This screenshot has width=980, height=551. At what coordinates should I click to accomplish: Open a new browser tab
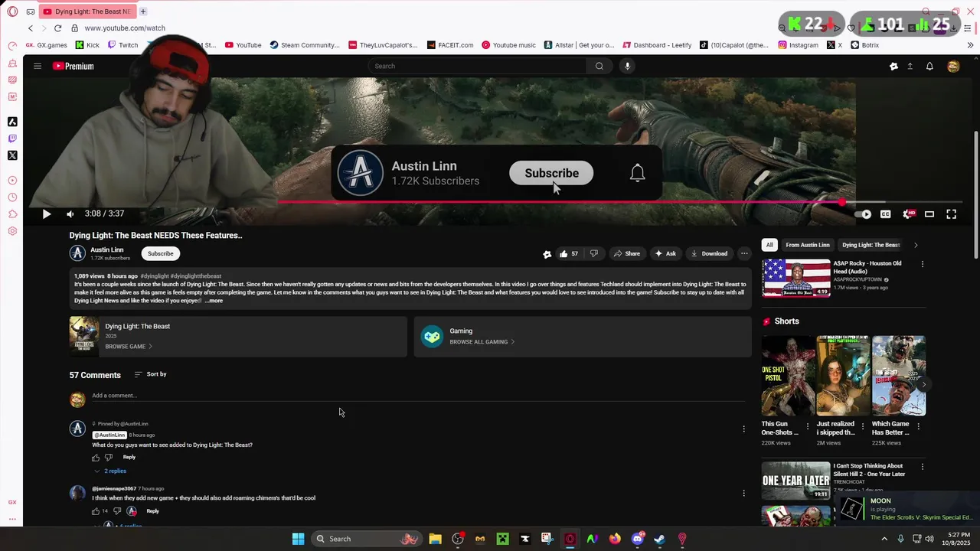[143, 11]
